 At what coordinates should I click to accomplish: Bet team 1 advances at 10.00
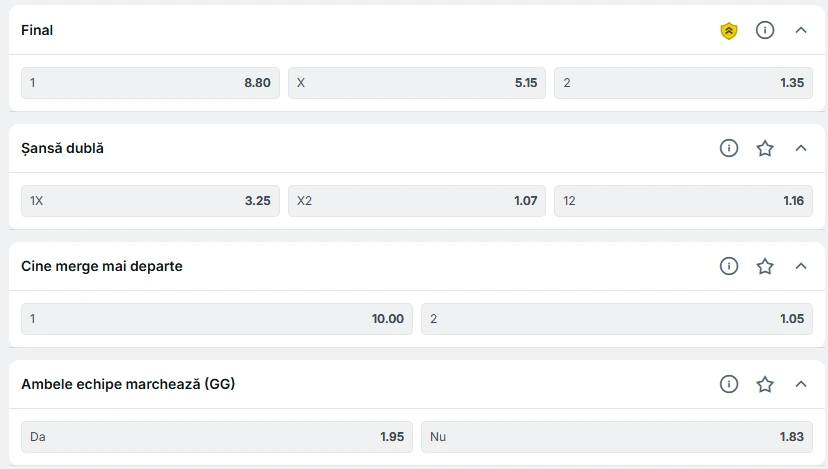pyautogui.click(x=217, y=319)
